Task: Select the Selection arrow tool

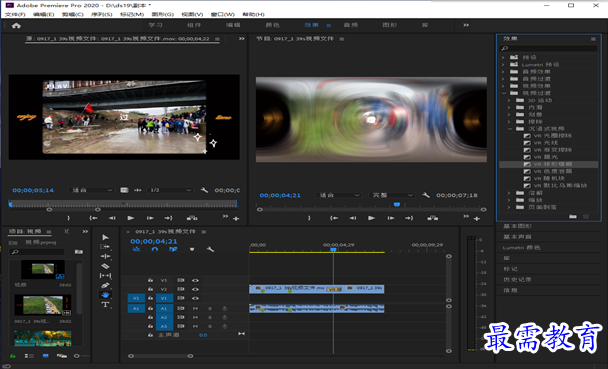Action: [105, 237]
